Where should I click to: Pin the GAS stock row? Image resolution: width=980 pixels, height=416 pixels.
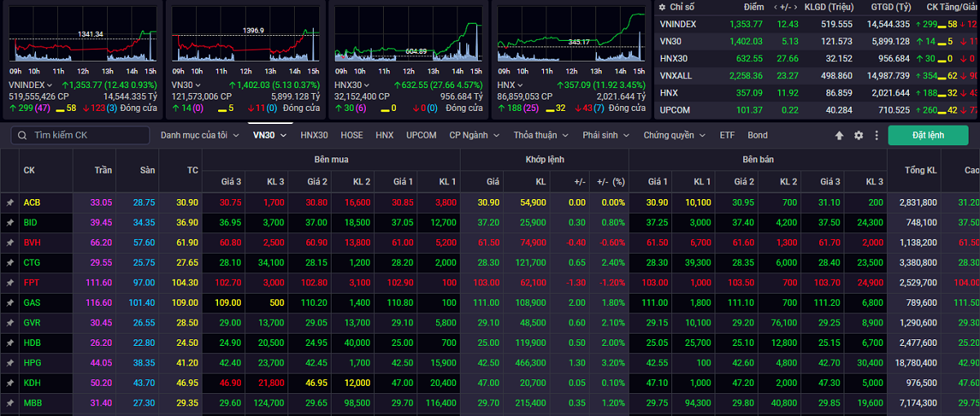(x=10, y=302)
